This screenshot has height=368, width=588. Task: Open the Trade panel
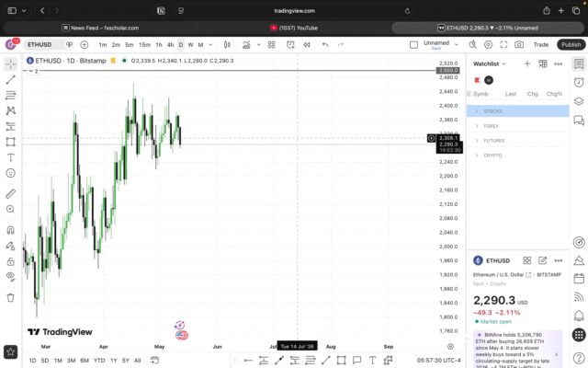tap(541, 45)
